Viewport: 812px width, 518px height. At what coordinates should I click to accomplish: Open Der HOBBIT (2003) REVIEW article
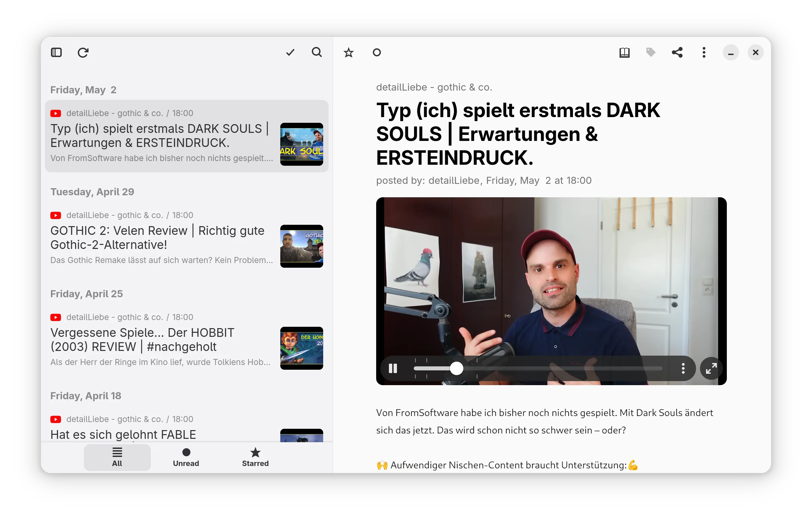coord(186,341)
